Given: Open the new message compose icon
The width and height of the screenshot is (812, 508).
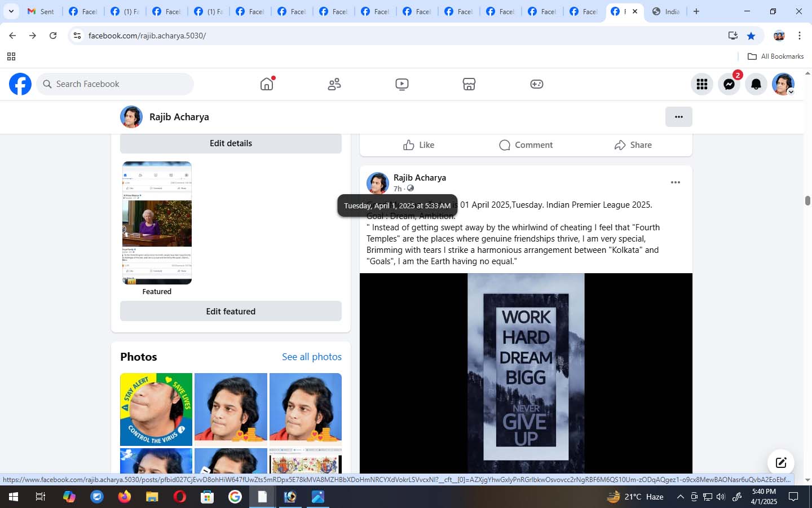Looking at the screenshot, I should coord(781,463).
